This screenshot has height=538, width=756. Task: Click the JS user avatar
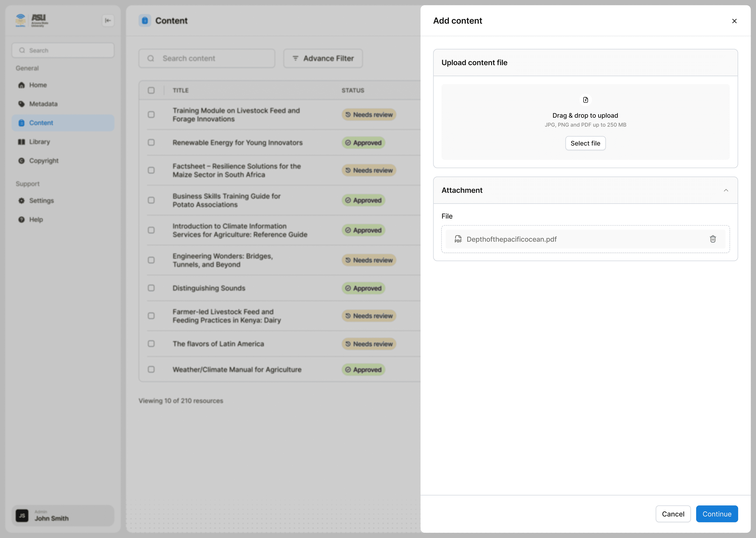[x=22, y=515]
